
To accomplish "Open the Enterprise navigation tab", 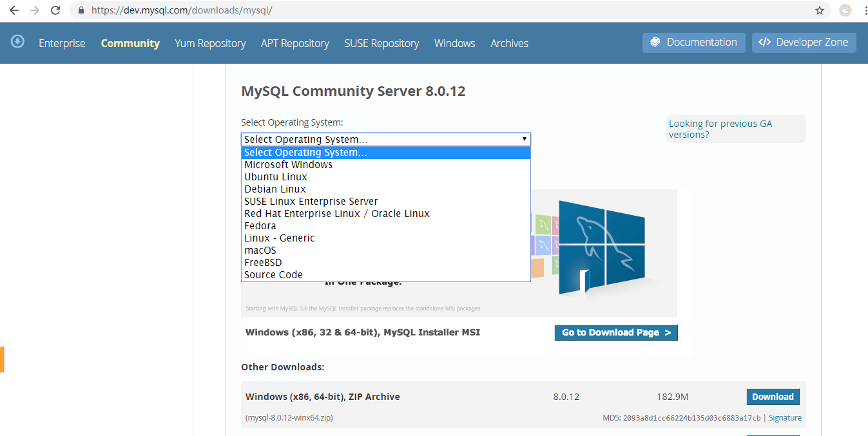I will click(62, 43).
